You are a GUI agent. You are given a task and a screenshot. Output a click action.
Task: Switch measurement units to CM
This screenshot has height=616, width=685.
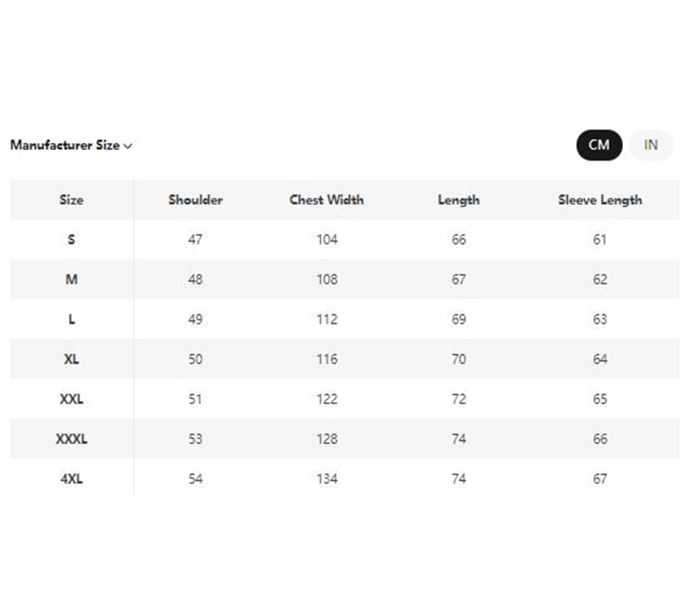[599, 145]
